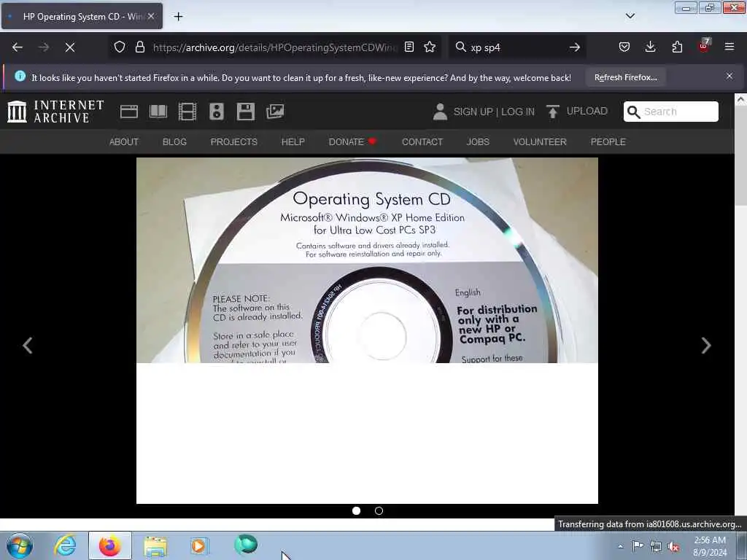Click SIGN UP link

pos(473,112)
